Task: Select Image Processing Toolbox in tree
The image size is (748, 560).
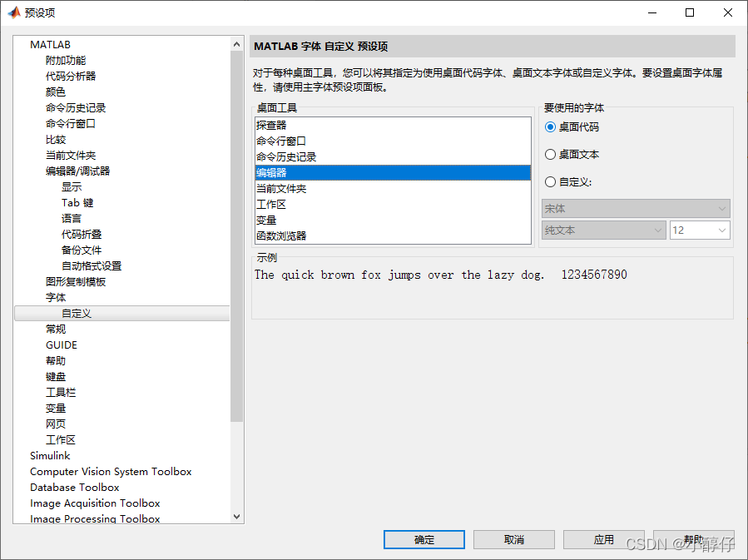Action: pos(95,518)
